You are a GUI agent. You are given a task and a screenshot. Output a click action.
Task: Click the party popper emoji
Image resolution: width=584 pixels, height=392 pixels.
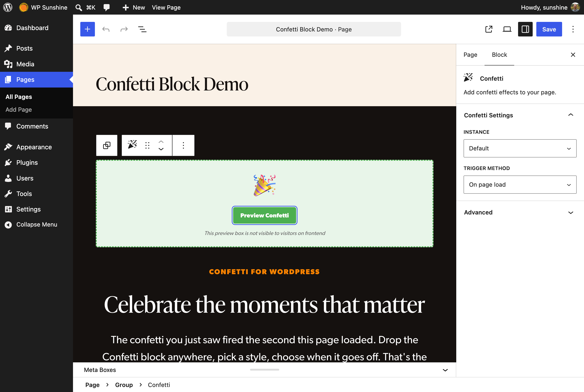pyautogui.click(x=264, y=186)
